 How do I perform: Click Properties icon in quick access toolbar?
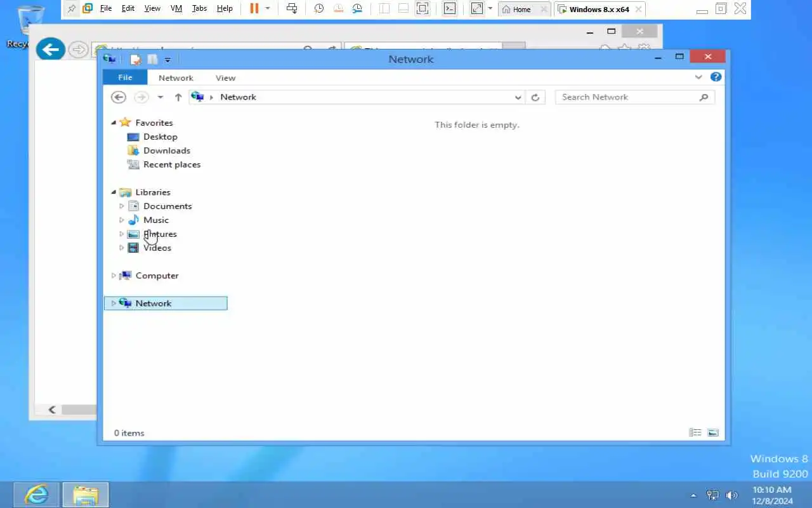point(135,59)
